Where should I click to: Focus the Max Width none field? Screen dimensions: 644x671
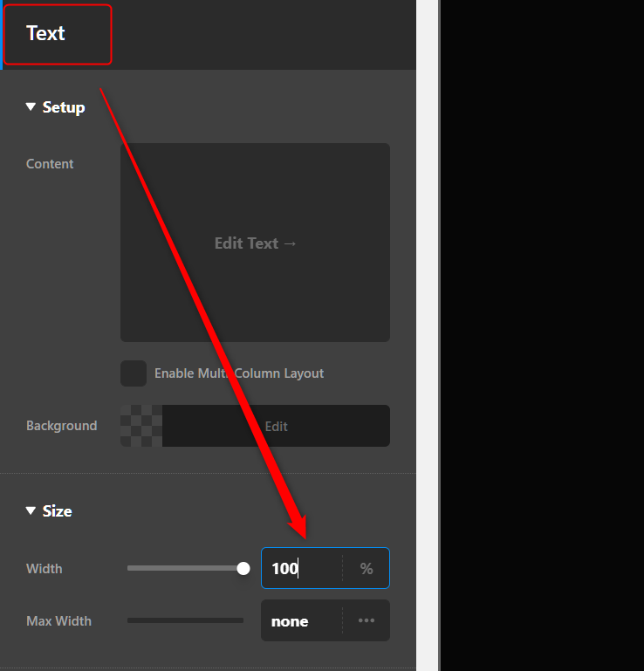(x=301, y=621)
